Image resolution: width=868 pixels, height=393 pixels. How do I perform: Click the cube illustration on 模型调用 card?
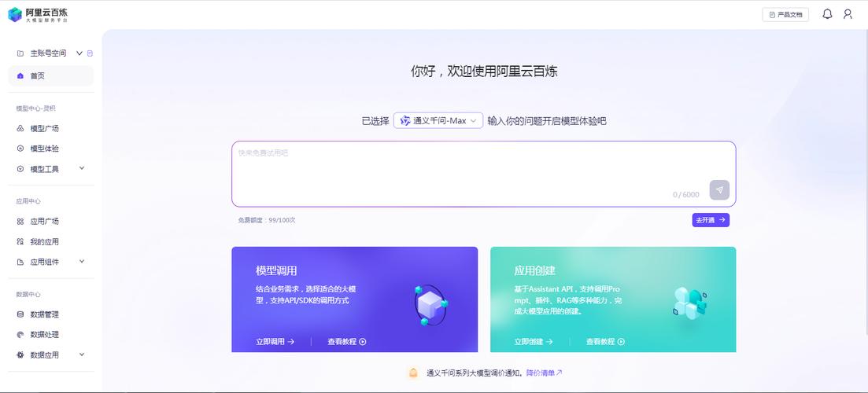pyautogui.click(x=430, y=305)
